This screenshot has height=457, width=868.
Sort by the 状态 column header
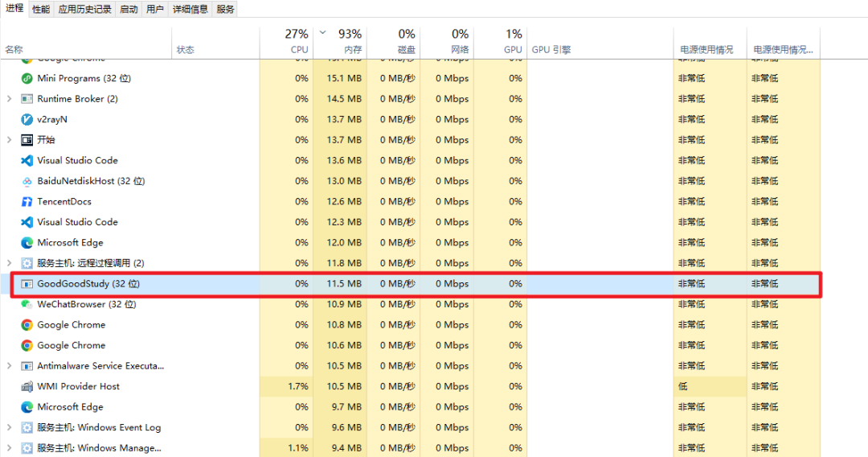tap(216, 43)
